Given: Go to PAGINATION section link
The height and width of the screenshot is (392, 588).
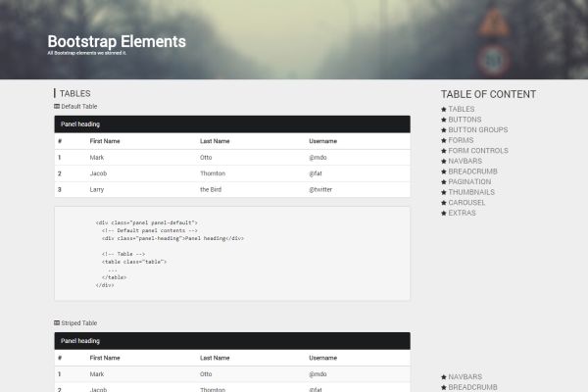Looking at the screenshot, I should 469,181.
